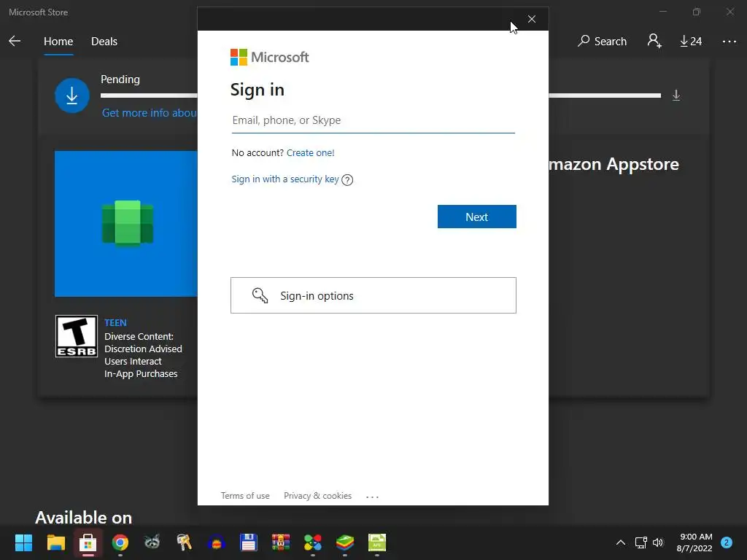Click the three dots in dialog footer
747x560 pixels.
(x=372, y=497)
